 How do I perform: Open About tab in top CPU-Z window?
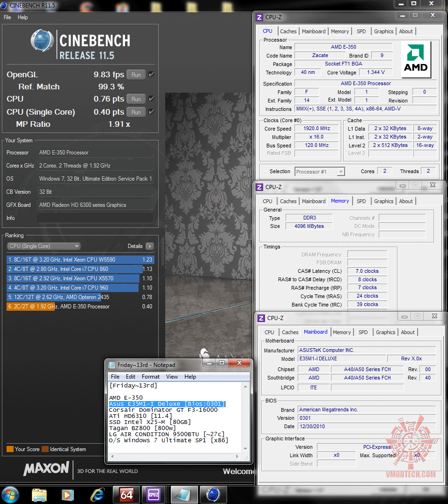(406, 31)
